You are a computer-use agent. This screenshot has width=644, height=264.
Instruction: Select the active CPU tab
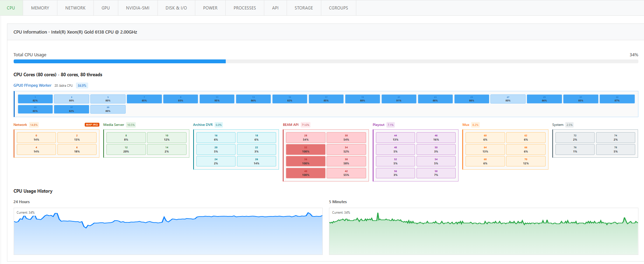pyautogui.click(x=11, y=8)
